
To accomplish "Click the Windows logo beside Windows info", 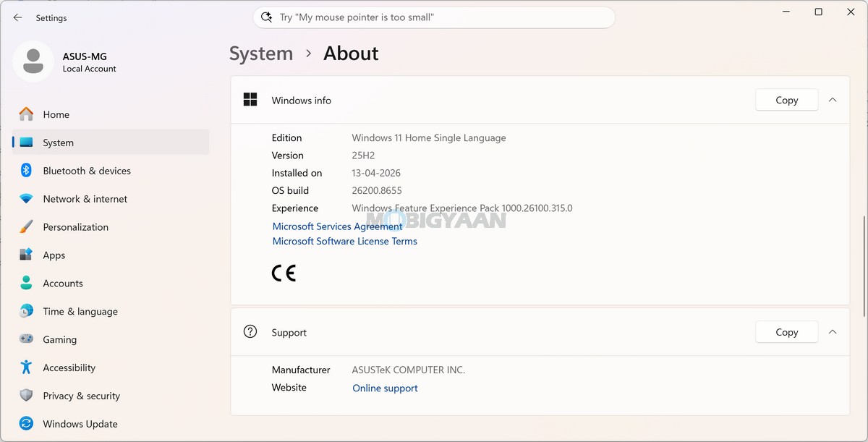I will point(250,100).
